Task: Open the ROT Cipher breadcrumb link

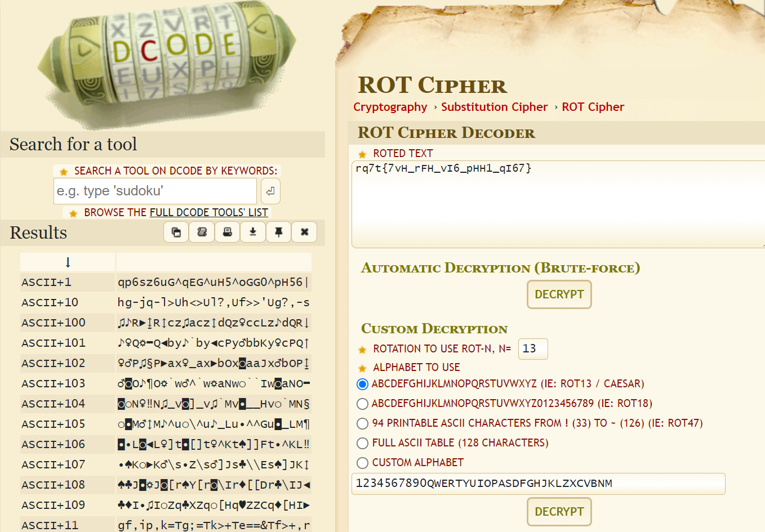Action: [x=593, y=107]
